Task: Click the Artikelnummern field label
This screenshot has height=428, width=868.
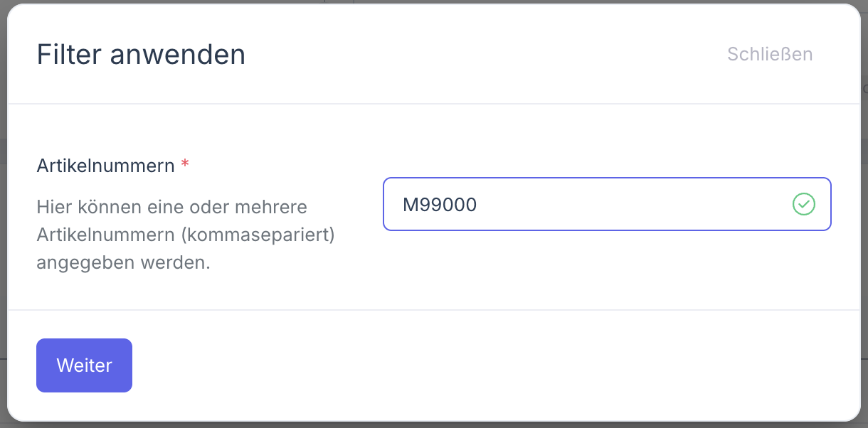Action: point(105,164)
